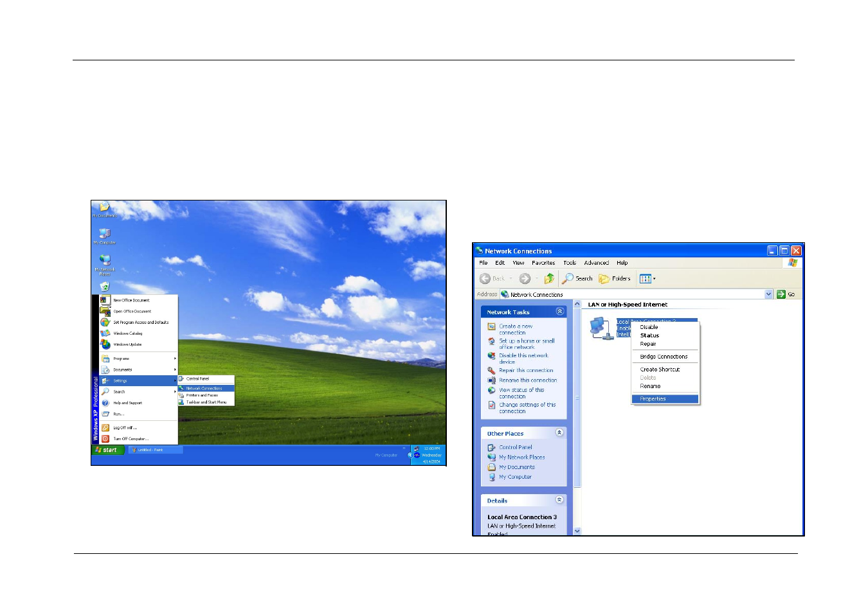
Task: Click Create a new connection link
Action: (516, 330)
